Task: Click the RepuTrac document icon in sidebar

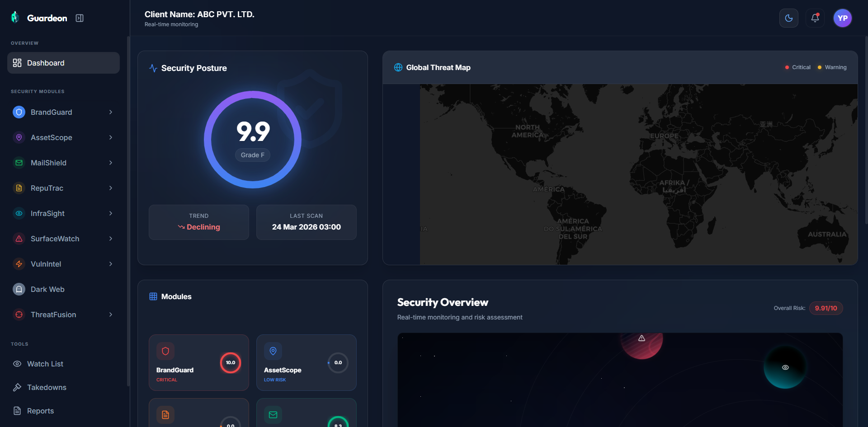Action: [19, 188]
